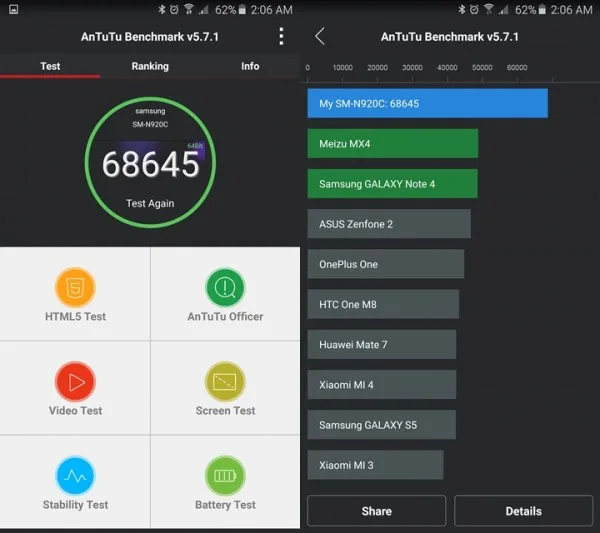Tap Bluetooth icon in left status bar
Viewport: 600px width, 533px height.
[x=162, y=9]
